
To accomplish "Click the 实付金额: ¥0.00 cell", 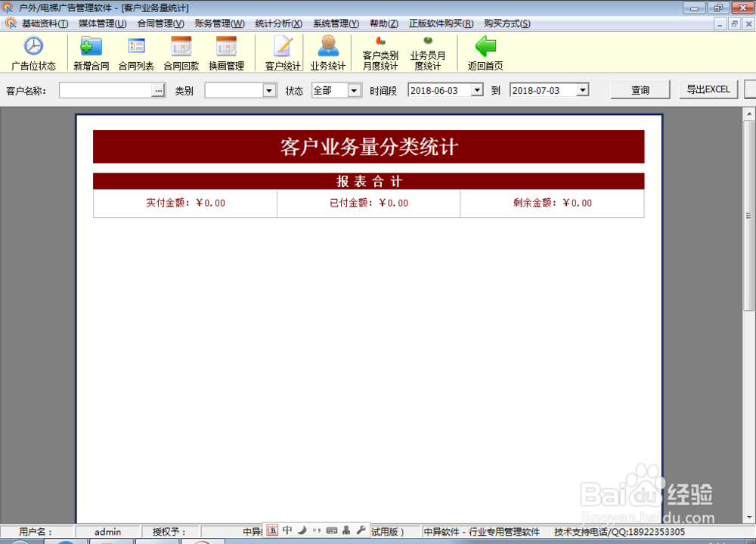I will pos(185,204).
